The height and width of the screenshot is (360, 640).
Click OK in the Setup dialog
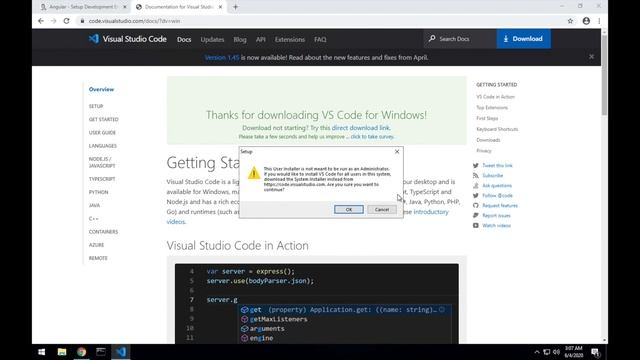(349, 209)
